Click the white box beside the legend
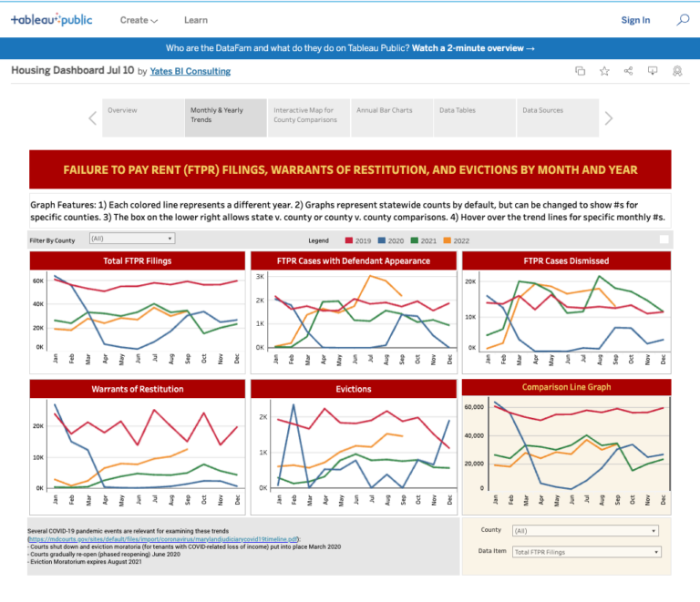 point(664,240)
